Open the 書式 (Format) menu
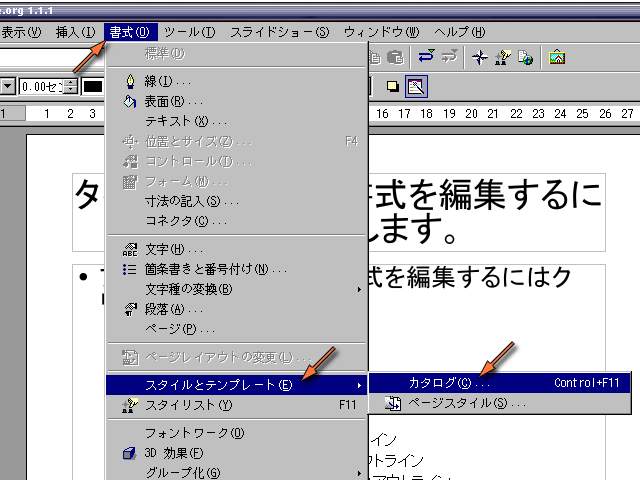The image size is (640, 480). click(x=131, y=32)
